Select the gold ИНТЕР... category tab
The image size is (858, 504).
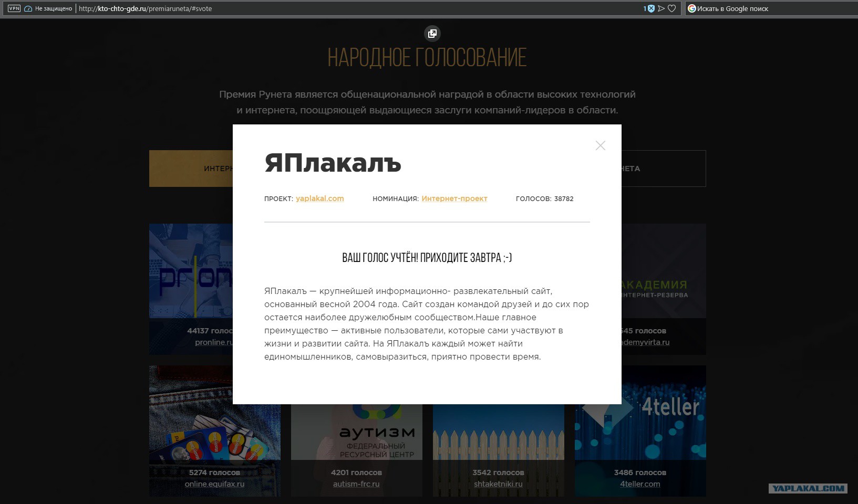(191, 169)
